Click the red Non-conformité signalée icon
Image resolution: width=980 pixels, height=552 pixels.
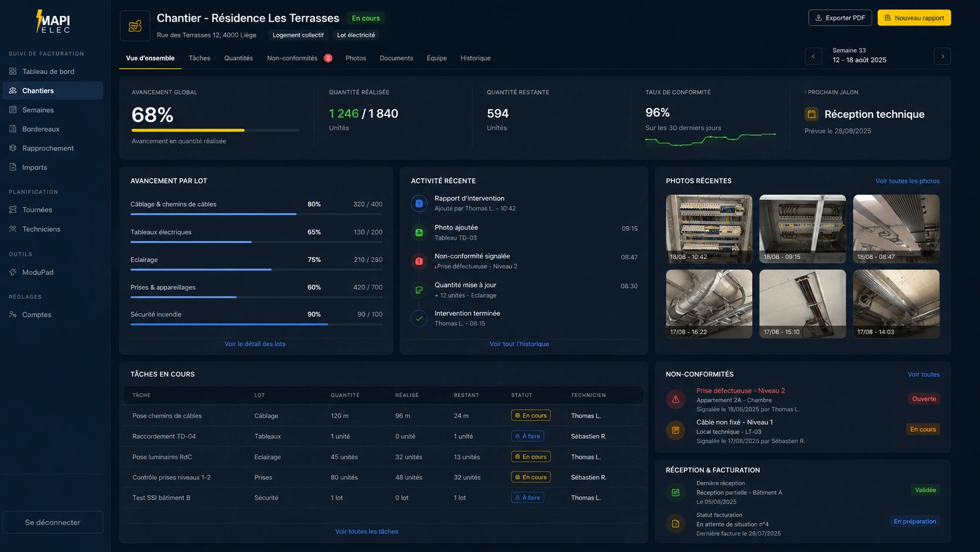coord(419,261)
